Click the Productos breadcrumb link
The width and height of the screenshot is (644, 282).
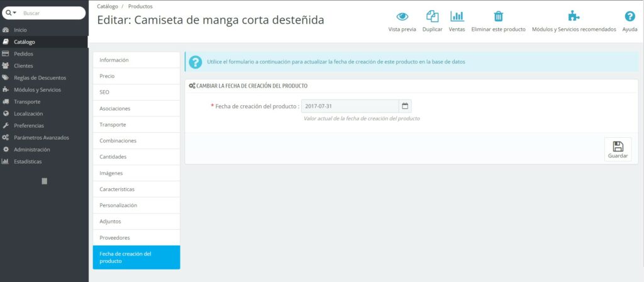[x=140, y=6]
